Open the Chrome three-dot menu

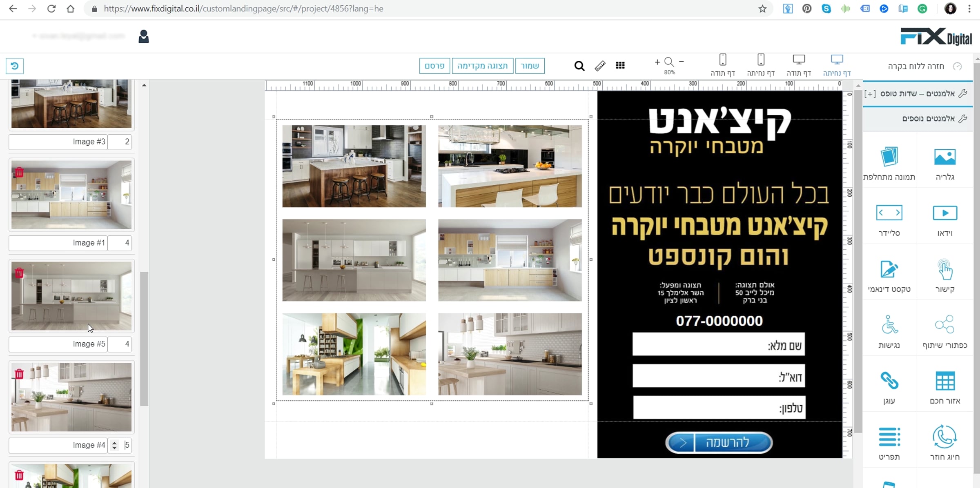click(969, 9)
